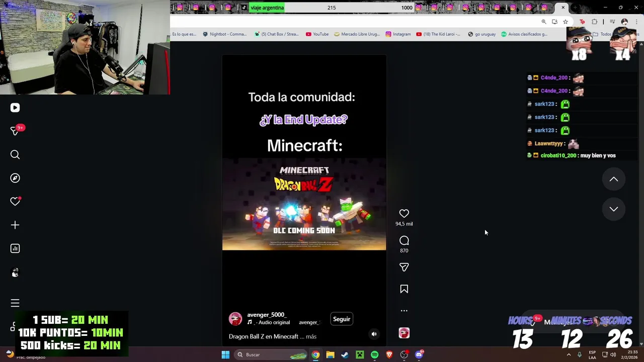Open the dashboard chart icon in sidebar

[15, 248]
